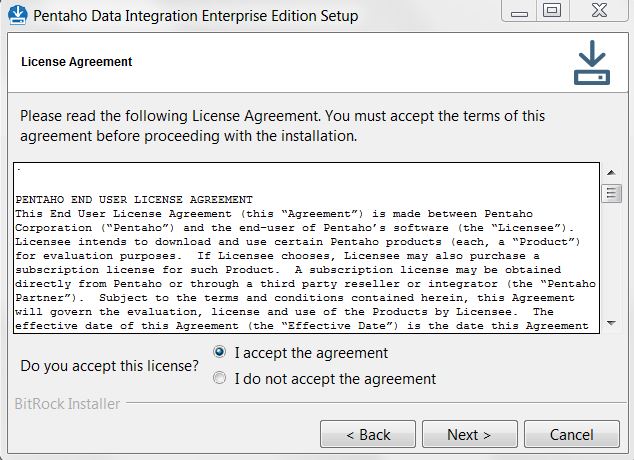Click the window title bar text

pyautogui.click(x=195, y=16)
